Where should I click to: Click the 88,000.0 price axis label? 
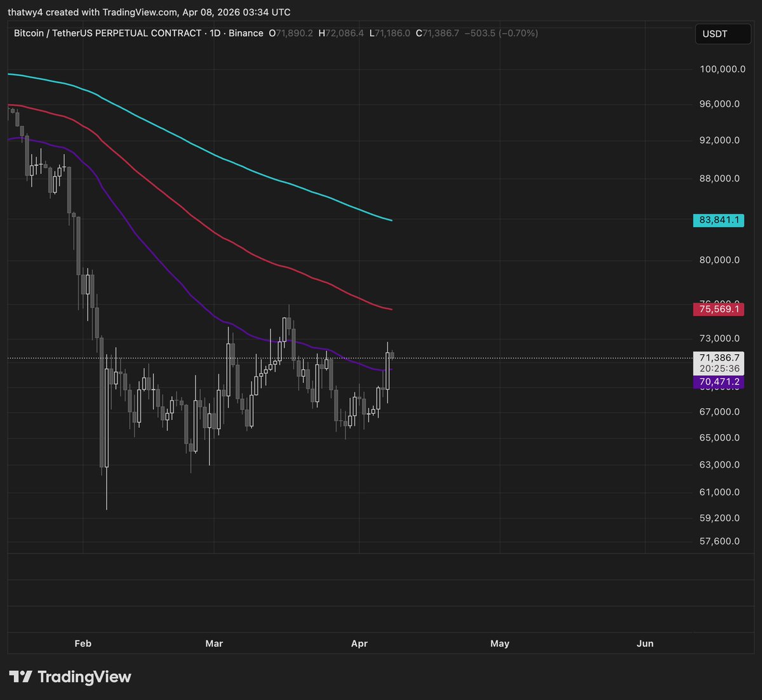pos(719,178)
